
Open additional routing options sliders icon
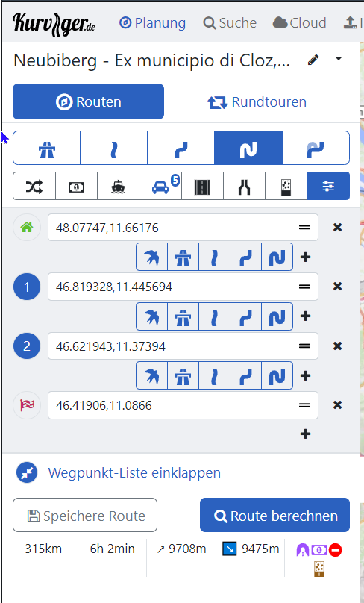(328, 187)
